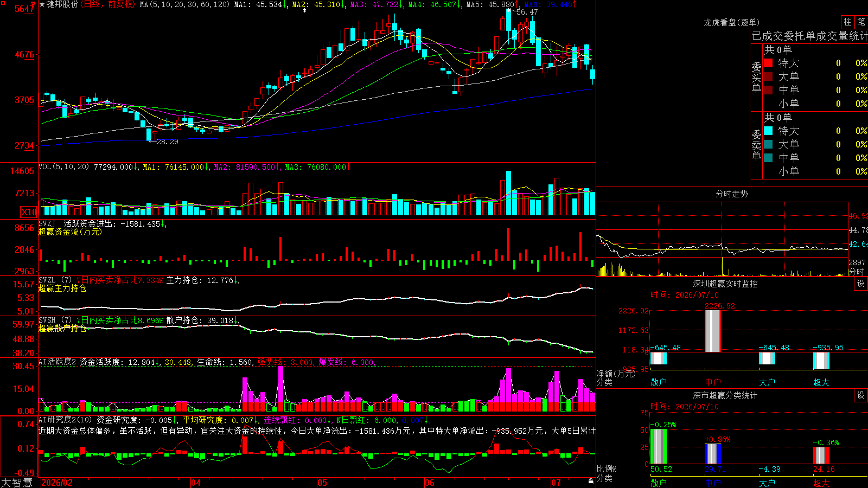Click the 已成交委托单成交量统计 header
Viewport: 868px width, 488px height.
pos(809,36)
